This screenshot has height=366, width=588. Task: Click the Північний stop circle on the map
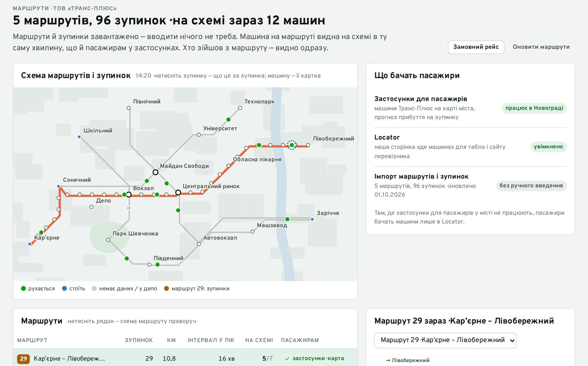coord(129,108)
